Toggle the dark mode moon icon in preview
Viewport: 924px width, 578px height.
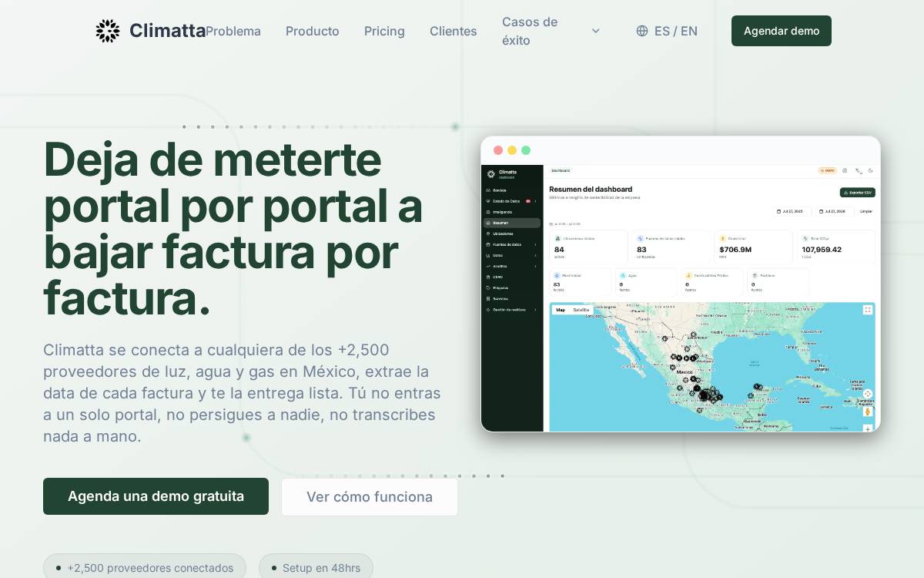click(871, 170)
